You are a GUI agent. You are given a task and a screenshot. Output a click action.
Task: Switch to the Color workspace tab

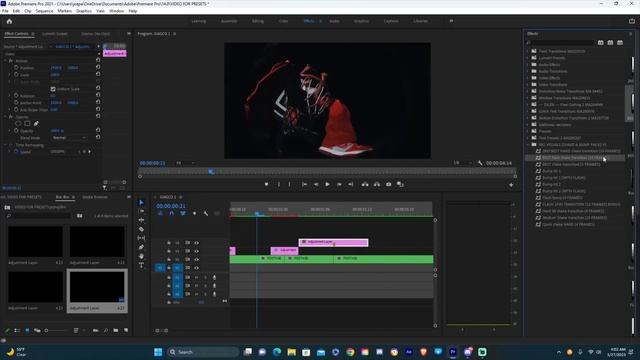[283, 21]
